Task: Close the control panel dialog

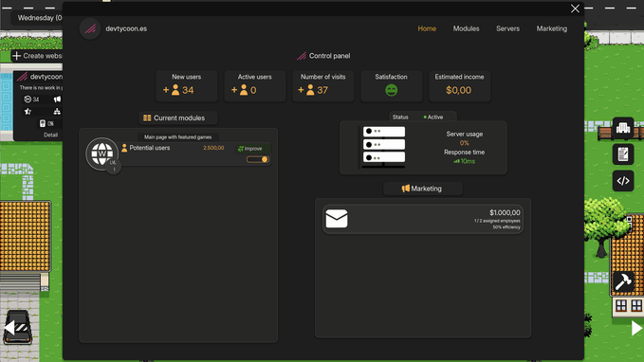Action: (x=575, y=9)
